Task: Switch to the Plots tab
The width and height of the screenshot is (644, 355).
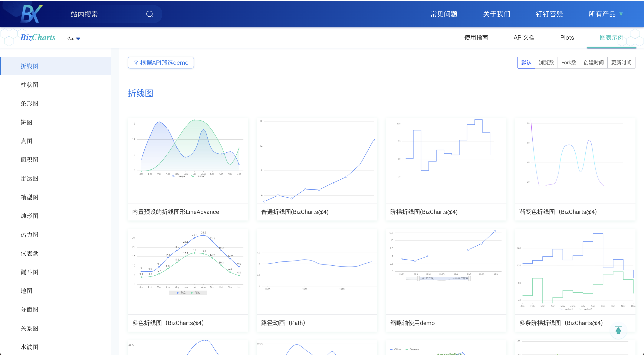Action: pyautogui.click(x=567, y=38)
